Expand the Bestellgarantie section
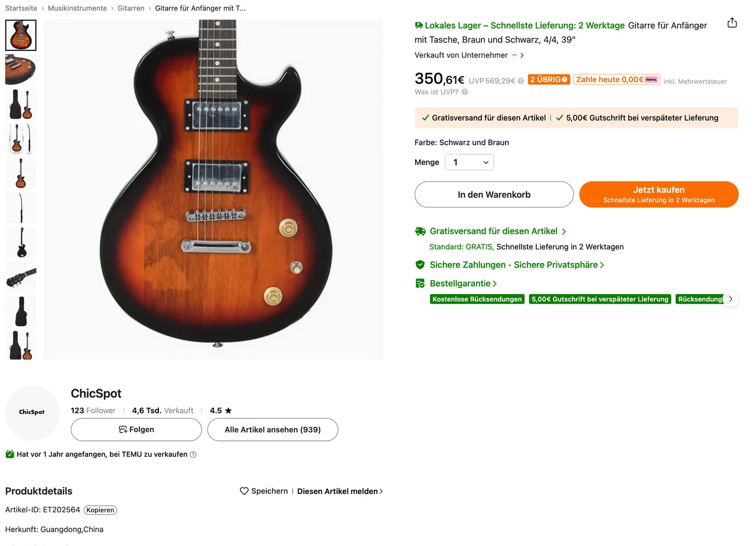The height and width of the screenshot is (546, 756). tap(464, 284)
